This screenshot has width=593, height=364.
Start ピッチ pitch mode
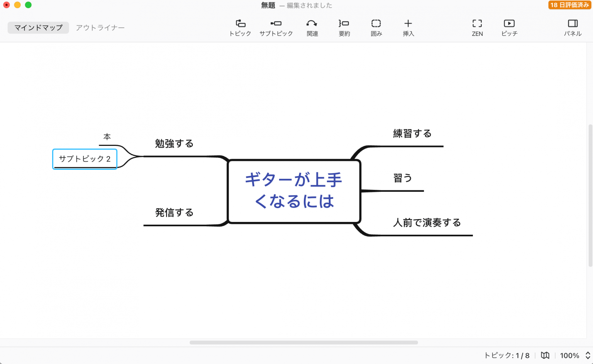tap(509, 27)
